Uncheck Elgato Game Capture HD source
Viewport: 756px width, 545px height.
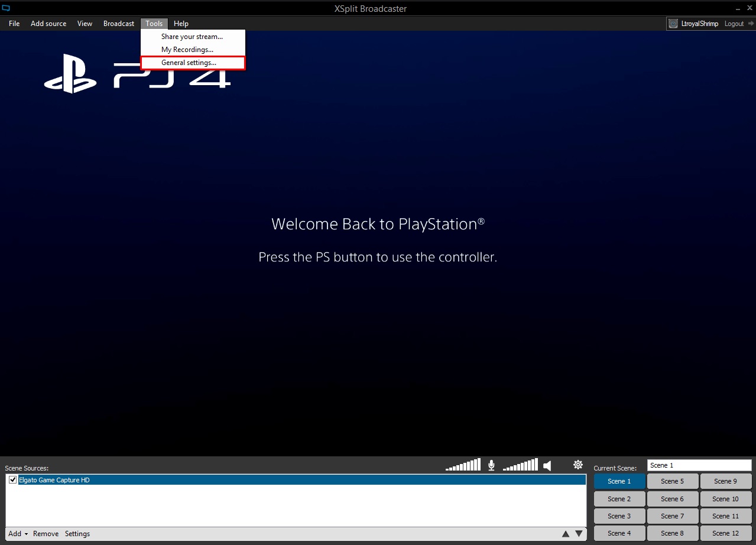pyautogui.click(x=13, y=480)
